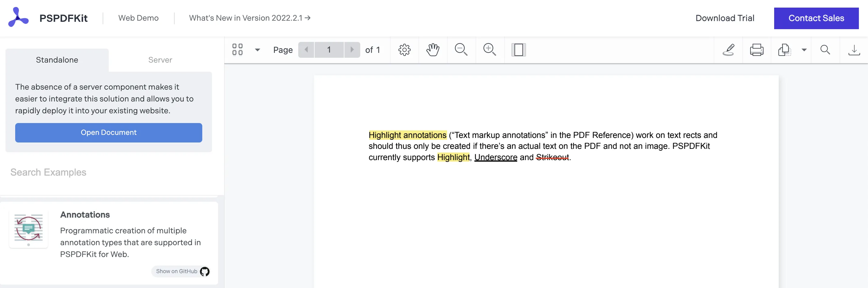Go to the next page with the arrow
Image resolution: width=868 pixels, height=288 pixels.
pos(352,50)
